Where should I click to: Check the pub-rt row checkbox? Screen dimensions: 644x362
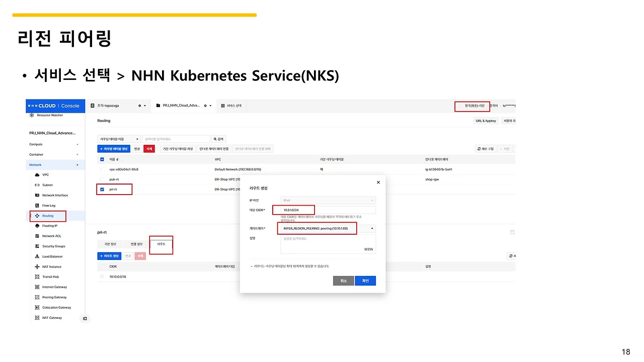(102, 179)
